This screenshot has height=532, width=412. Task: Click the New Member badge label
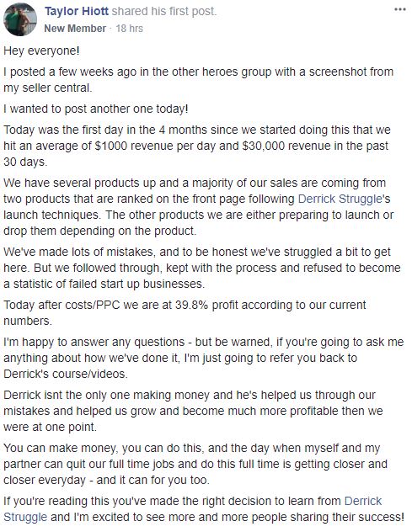75,28
